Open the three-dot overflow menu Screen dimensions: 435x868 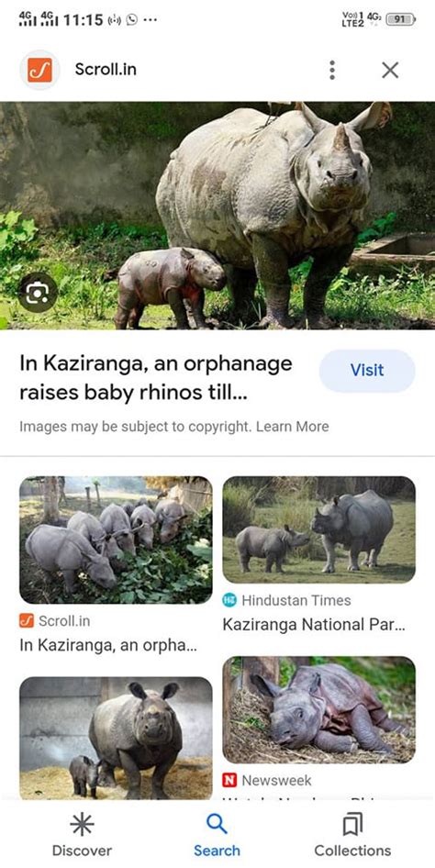point(332,70)
